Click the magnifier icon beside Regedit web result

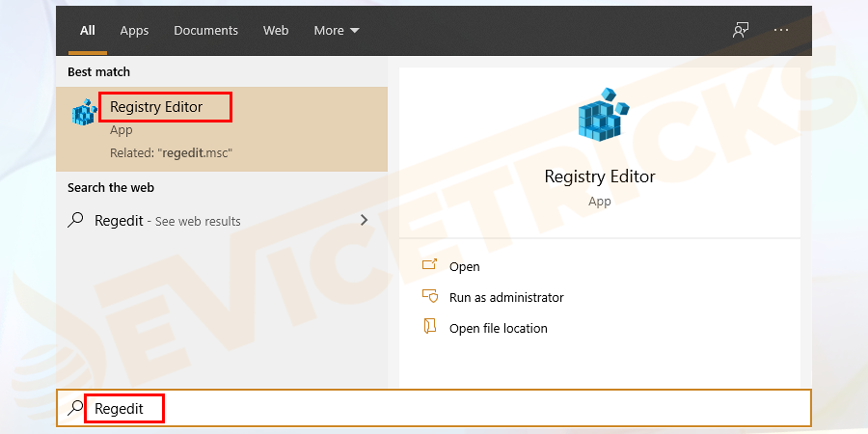75,220
